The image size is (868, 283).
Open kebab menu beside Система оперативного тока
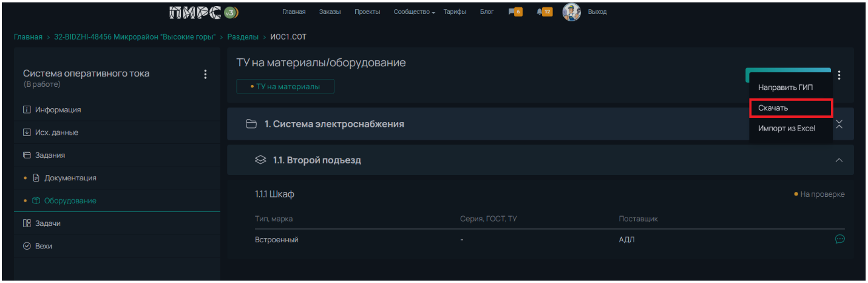[x=205, y=74]
